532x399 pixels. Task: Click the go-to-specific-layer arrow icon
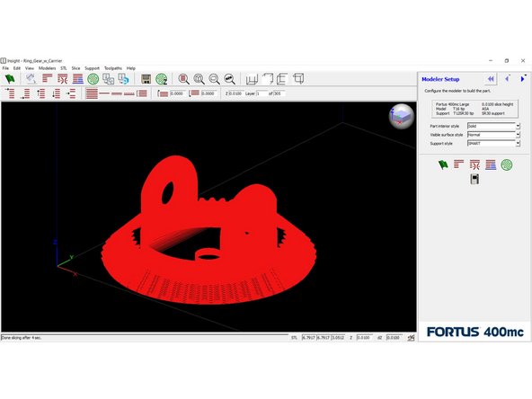(x=71, y=93)
